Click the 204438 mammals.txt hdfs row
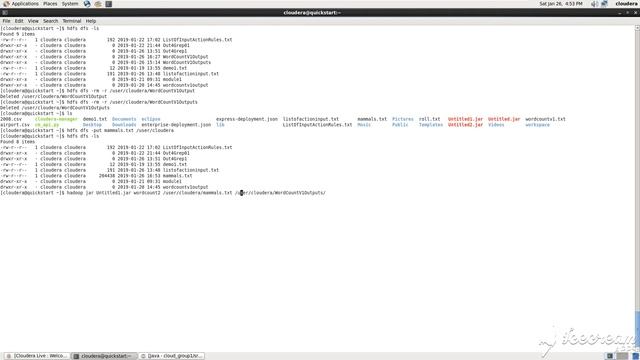This screenshot has height=360, width=640. coord(96,176)
